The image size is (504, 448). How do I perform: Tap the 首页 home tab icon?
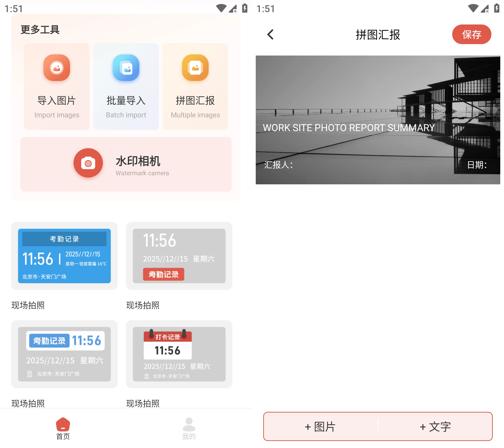[x=63, y=424]
